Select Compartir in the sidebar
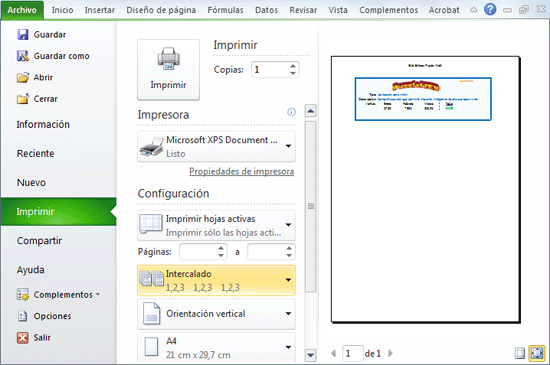 [59, 241]
